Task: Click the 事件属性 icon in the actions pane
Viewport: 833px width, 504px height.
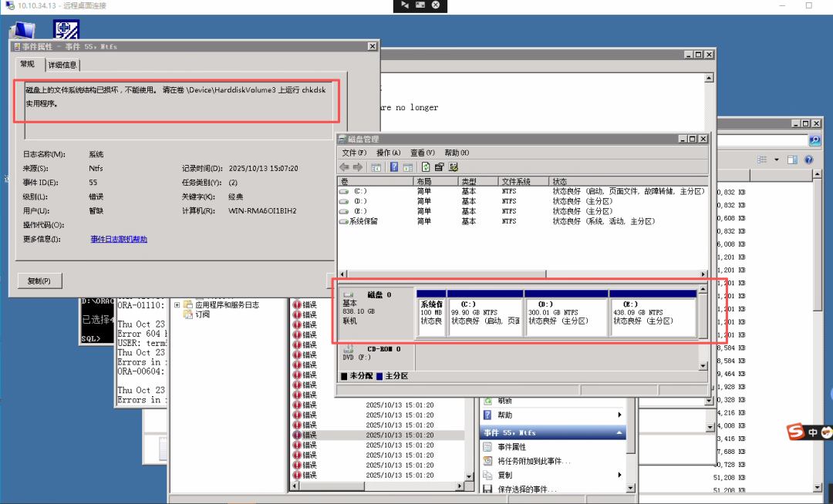Action: click(x=487, y=447)
